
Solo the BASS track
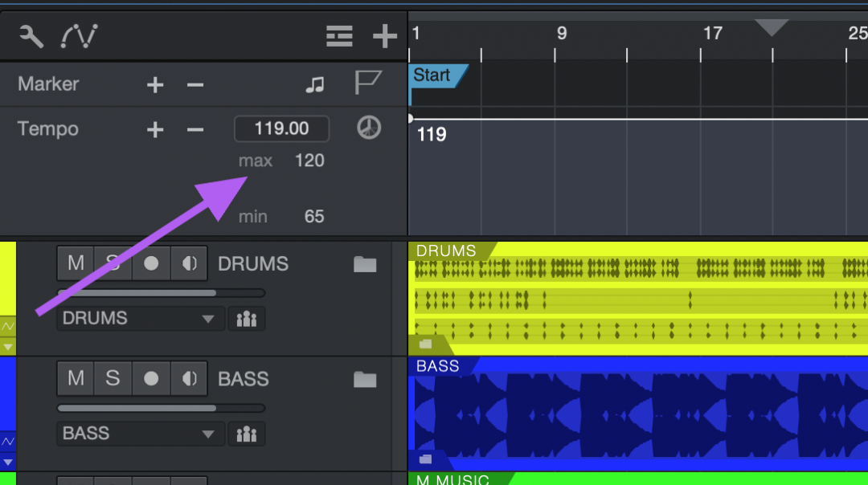113,378
